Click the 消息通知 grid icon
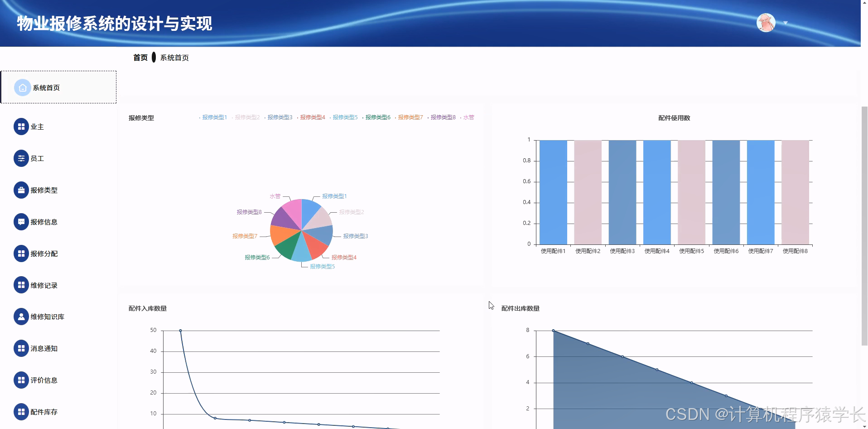The image size is (868, 429). pyautogui.click(x=21, y=348)
